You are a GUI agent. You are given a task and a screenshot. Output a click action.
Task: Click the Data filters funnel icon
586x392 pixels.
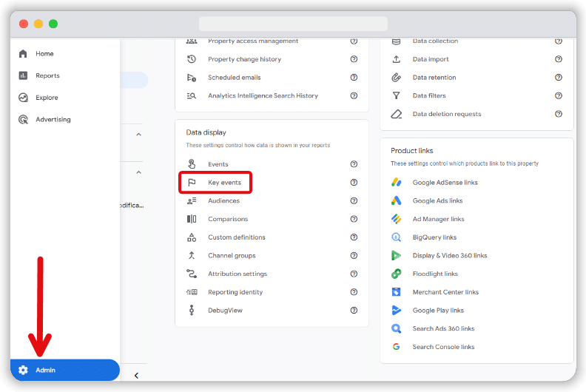(397, 95)
